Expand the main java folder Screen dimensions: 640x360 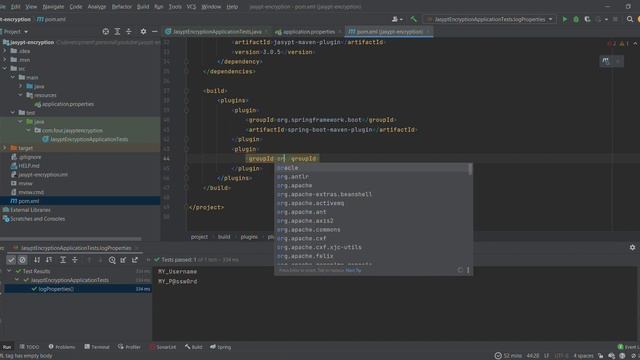[x=20, y=86]
